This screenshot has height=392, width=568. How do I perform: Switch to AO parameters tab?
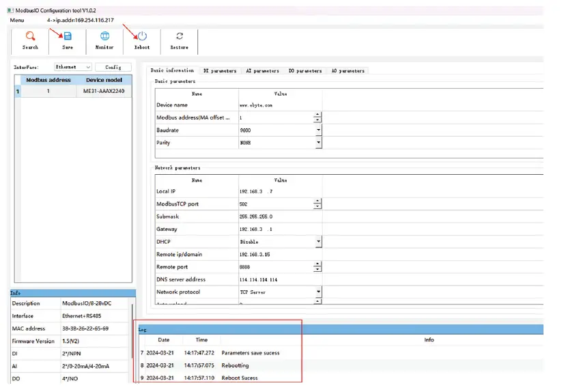click(x=347, y=70)
